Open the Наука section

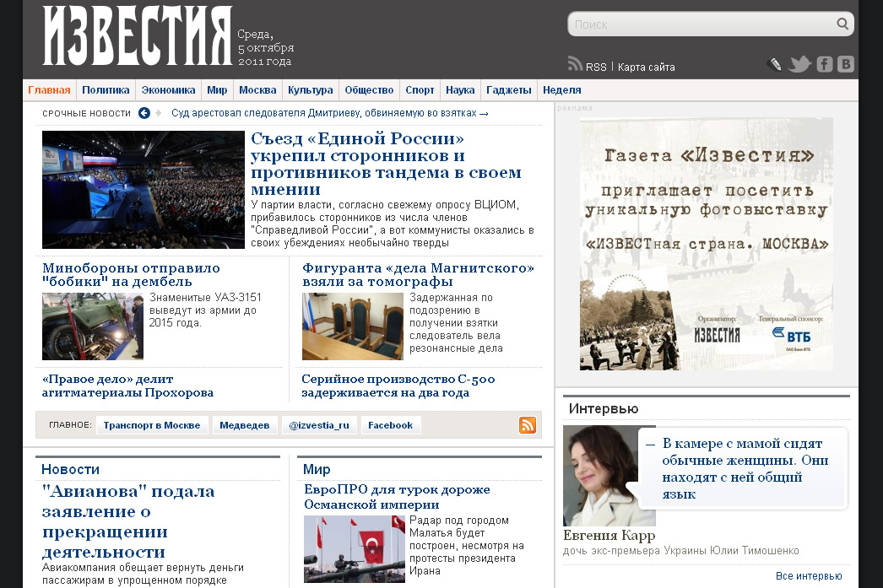(x=460, y=90)
